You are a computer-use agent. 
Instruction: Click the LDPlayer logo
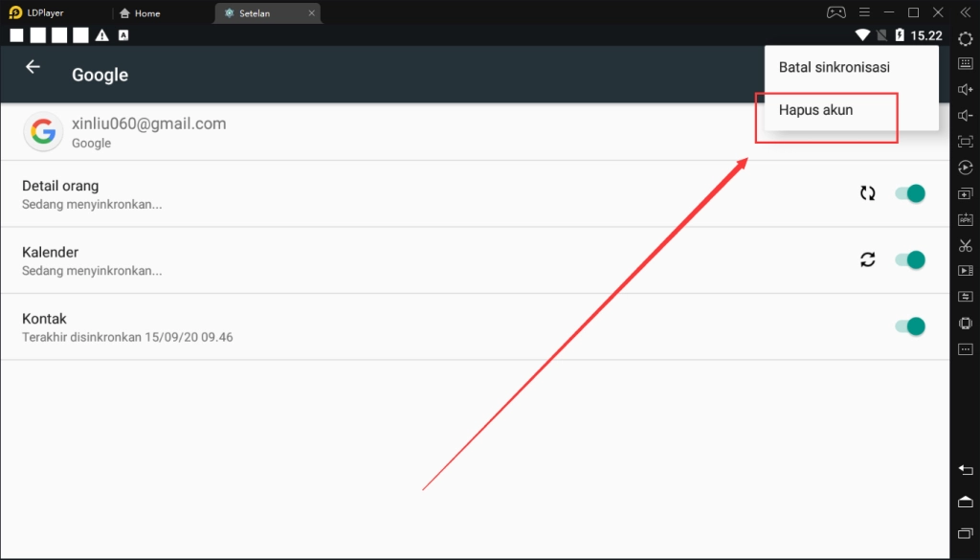click(x=15, y=12)
